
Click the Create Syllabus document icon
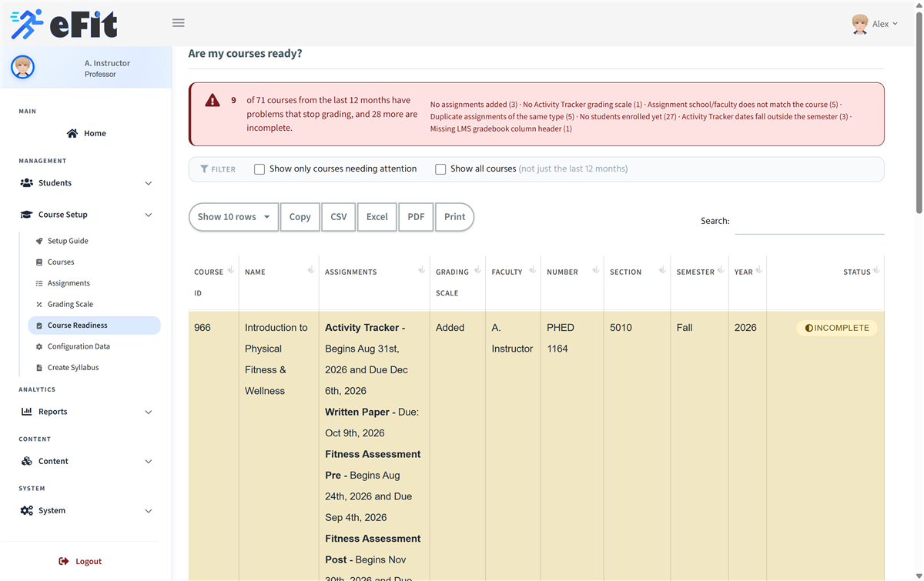coord(39,368)
